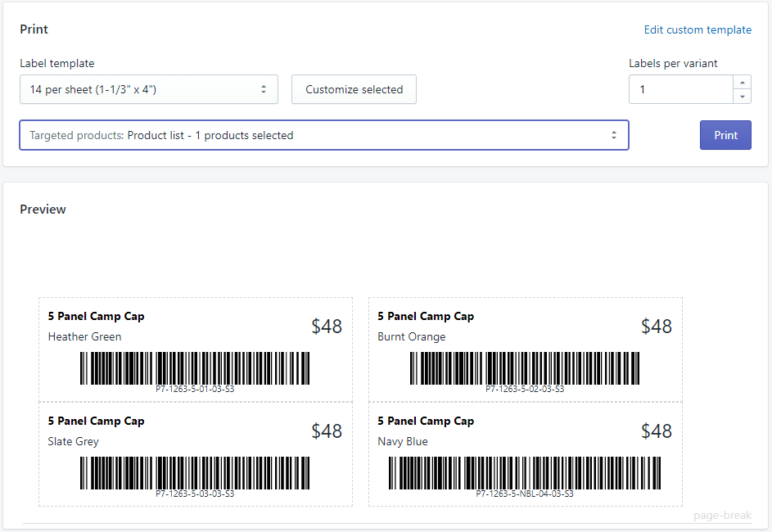Select the Slate Grey variant name
The image size is (772, 532).
[74, 441]
